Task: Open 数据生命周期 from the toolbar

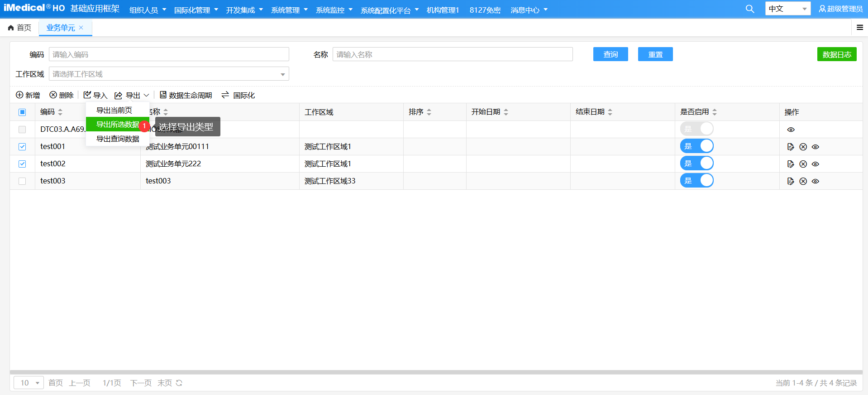Action: [186, 95]
